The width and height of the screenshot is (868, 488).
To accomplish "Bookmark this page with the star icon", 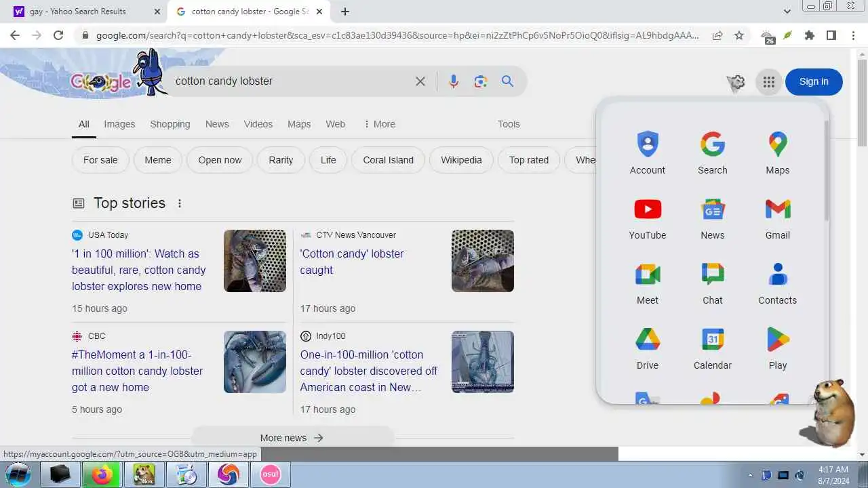I will [x=739, y=35].
